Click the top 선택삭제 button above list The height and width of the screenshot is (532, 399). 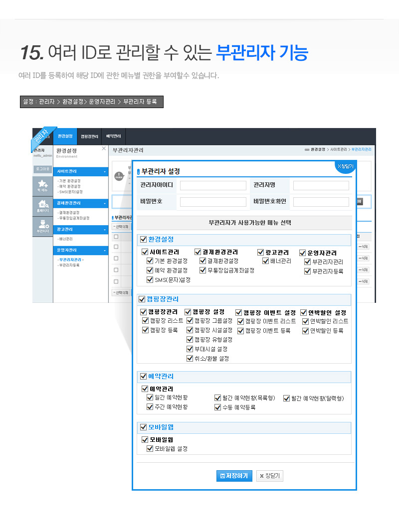(x=121, y=227)
